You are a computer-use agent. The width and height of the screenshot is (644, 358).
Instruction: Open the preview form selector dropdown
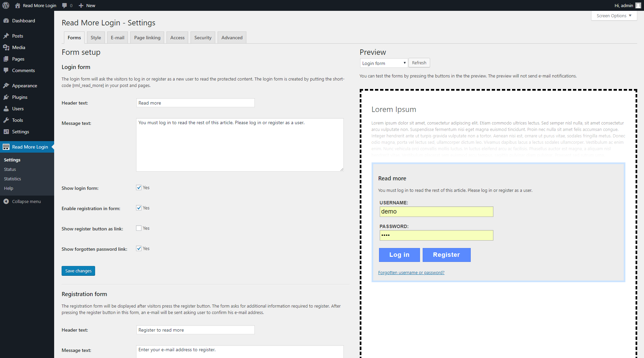click(383, 63)
